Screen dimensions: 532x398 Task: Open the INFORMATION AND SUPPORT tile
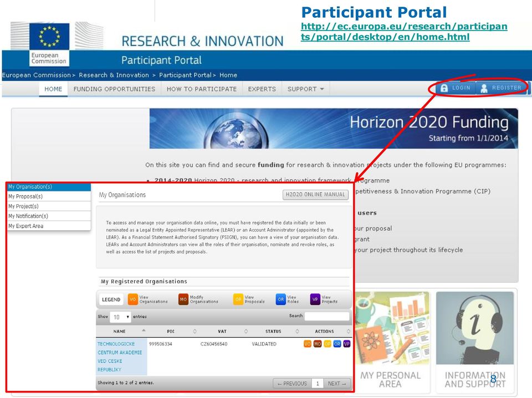tap(475, 342)
